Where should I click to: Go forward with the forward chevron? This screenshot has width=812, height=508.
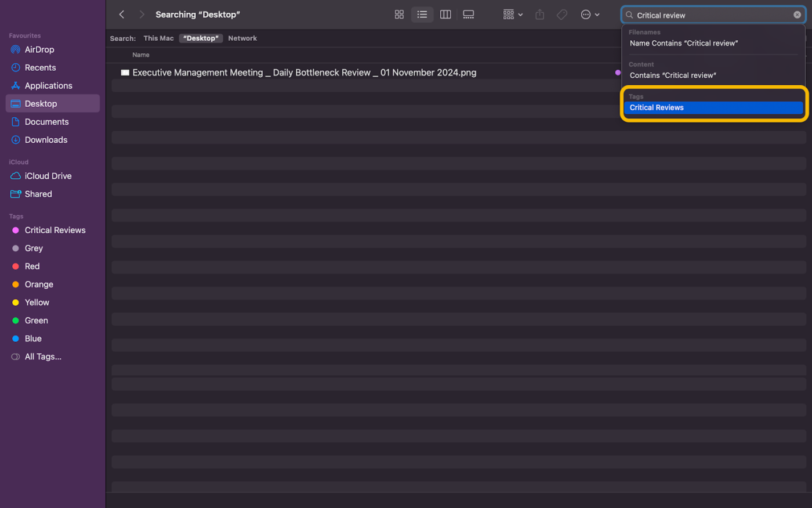[142, 15]
